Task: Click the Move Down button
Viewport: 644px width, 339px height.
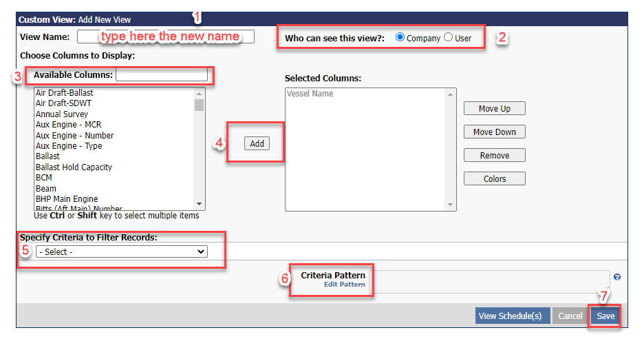Action: [x=495, y=132]
